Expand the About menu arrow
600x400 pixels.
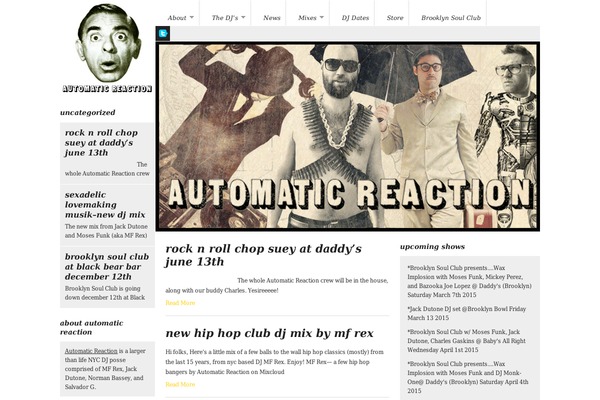pyautogui.click(x=192, y=18)
